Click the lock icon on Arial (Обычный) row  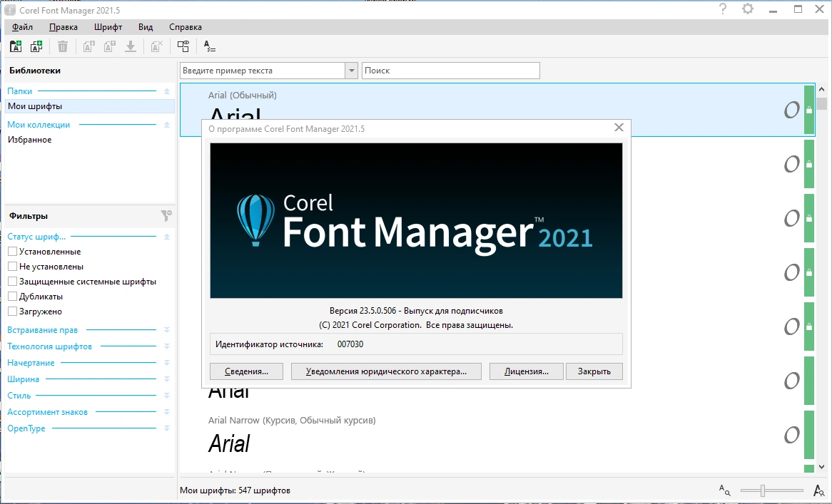pyautogui.click(x=809, y=110)
